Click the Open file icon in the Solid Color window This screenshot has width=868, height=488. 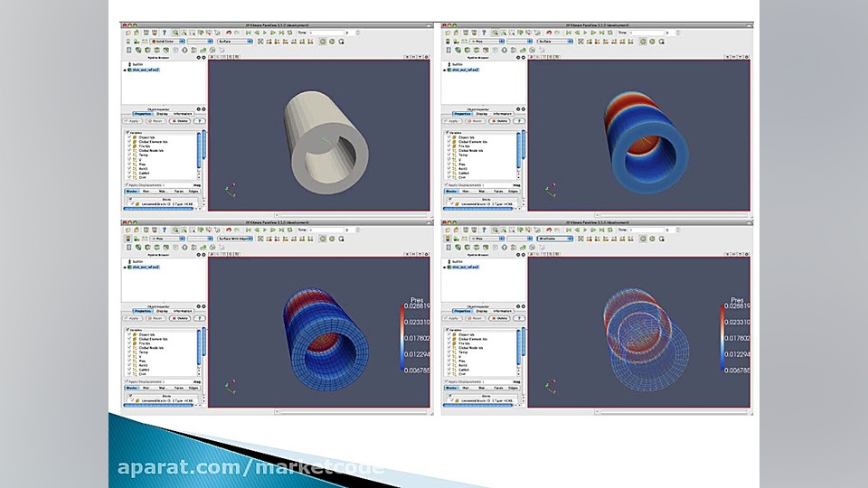127,33
